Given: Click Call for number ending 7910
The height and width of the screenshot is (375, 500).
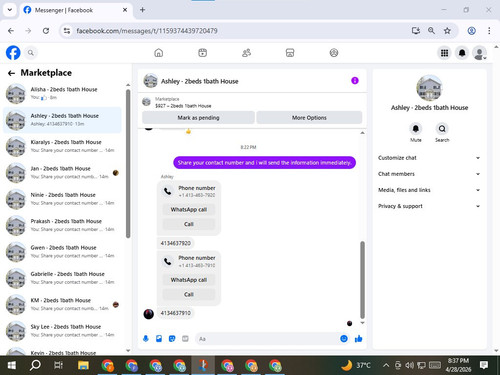Looking at the screenshot, I should click(x=189, y=294).
